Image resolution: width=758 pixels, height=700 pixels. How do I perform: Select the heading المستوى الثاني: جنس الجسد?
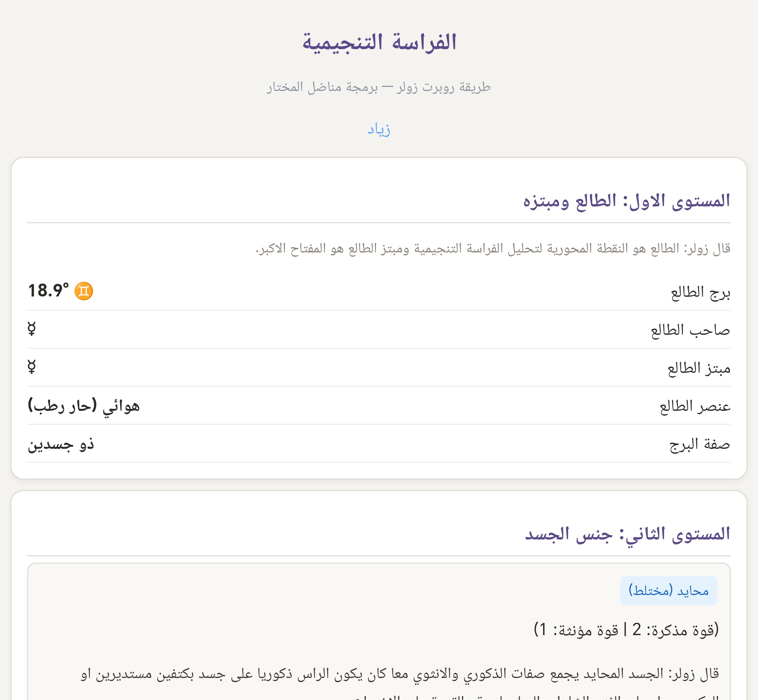click(627, 534)
